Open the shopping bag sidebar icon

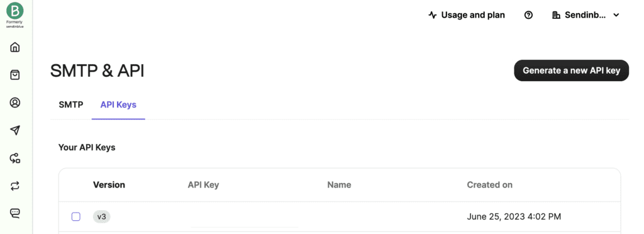pos(15,75)
